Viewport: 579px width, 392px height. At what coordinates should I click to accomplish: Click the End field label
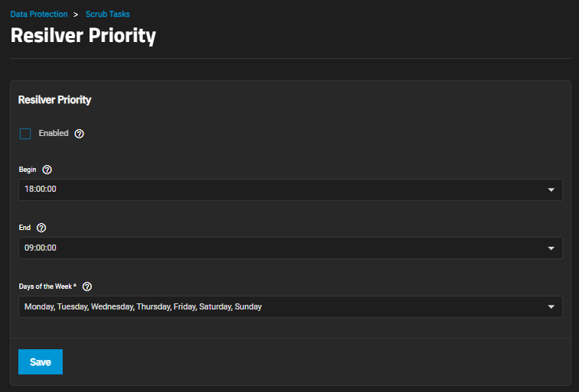[x=25, y=228]
